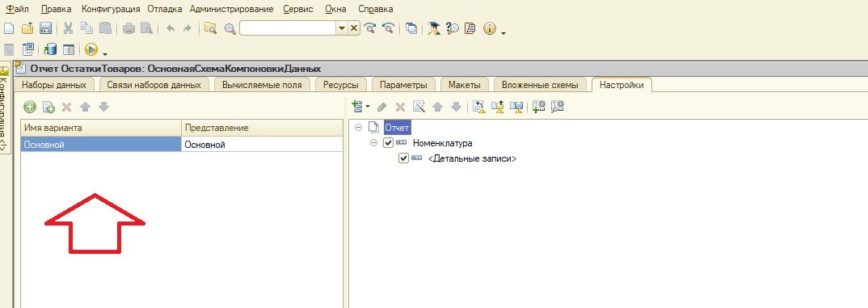Viewport: 868px width, 308px height.
Task: Delete variant with the gray X icon
Action: click(66, 107)
